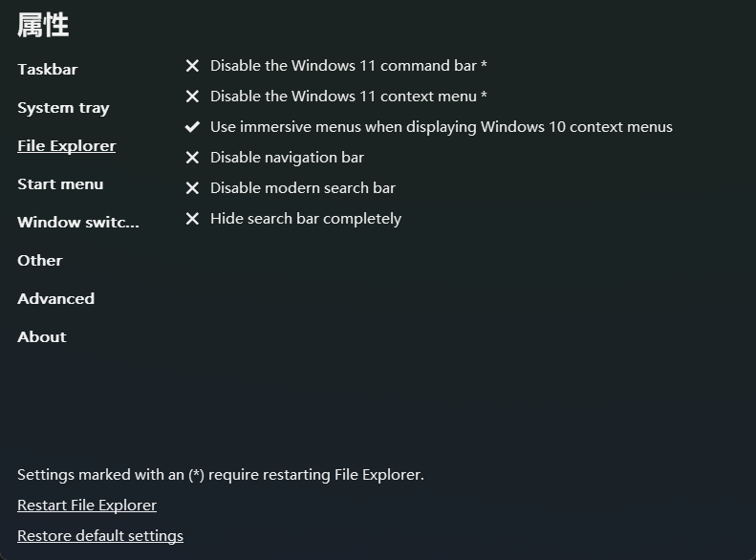Screen dimensions: 756x560
Task: Switch to the System tray section
Action: coord(63,108)
